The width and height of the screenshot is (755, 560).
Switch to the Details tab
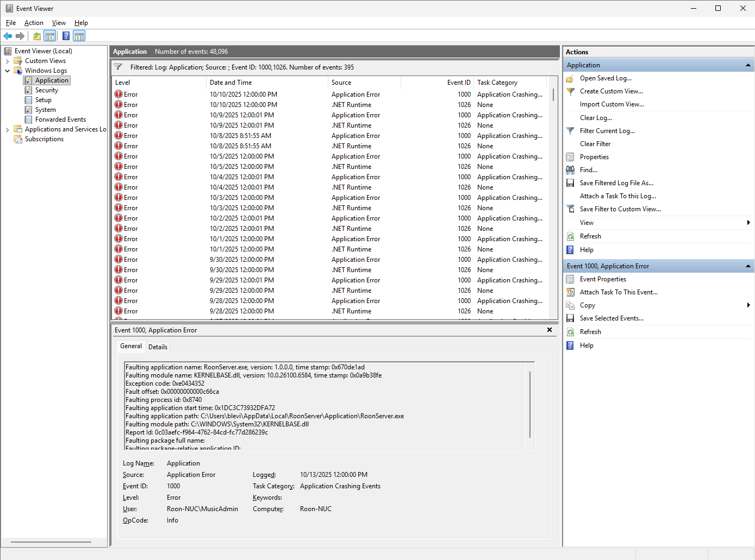(x=158, y=347)
